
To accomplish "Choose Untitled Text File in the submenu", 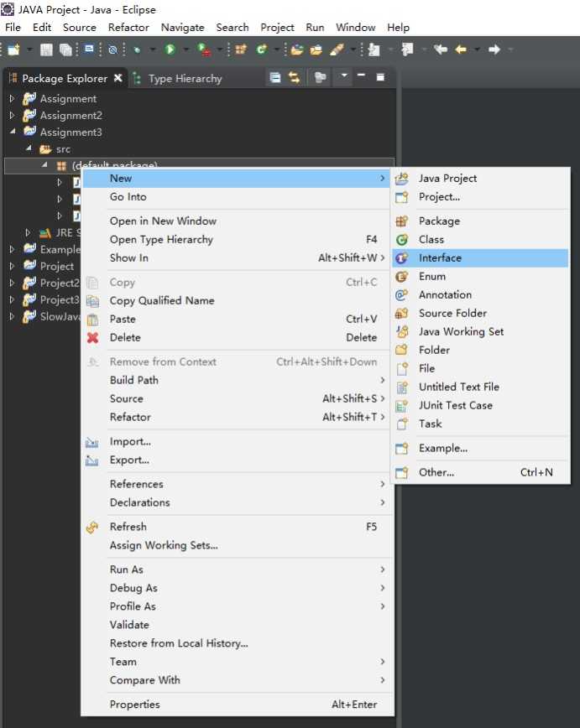I will 480,387.
